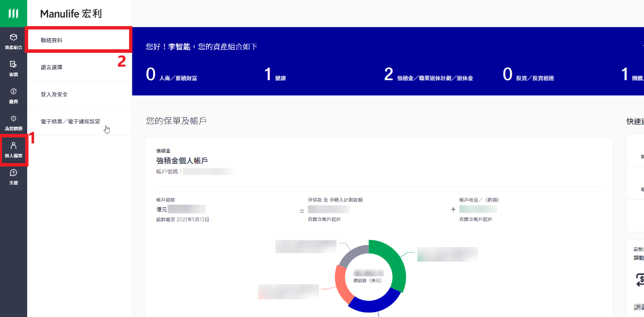
Task: Open 支援 support in the sidebar
Action: [x=14, y=177]
